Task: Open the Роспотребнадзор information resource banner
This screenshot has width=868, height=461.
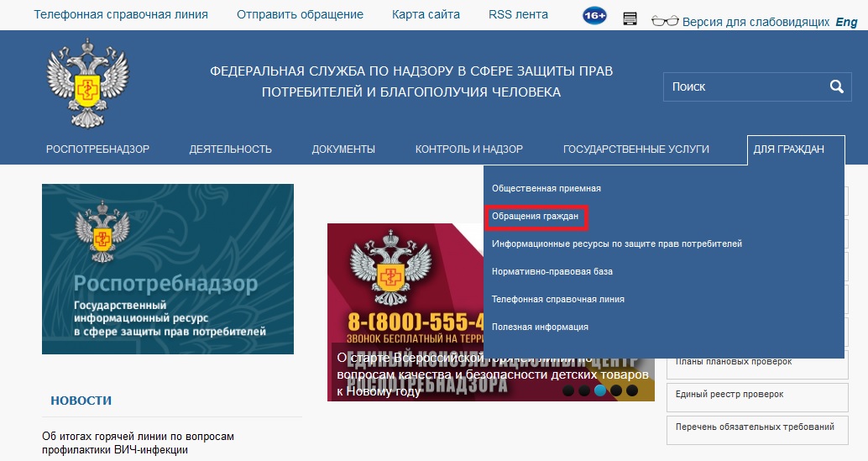Action: pyautogui.click(x=168, y=269)
